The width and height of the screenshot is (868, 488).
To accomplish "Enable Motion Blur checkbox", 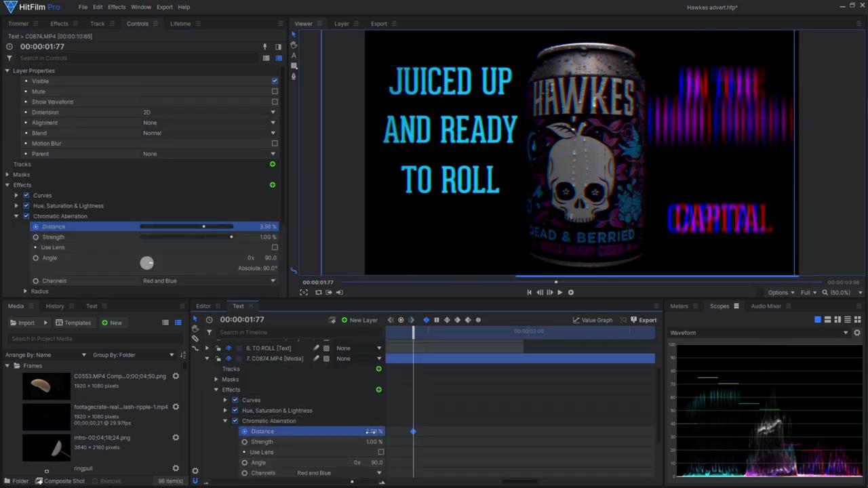I will [275, 144].
